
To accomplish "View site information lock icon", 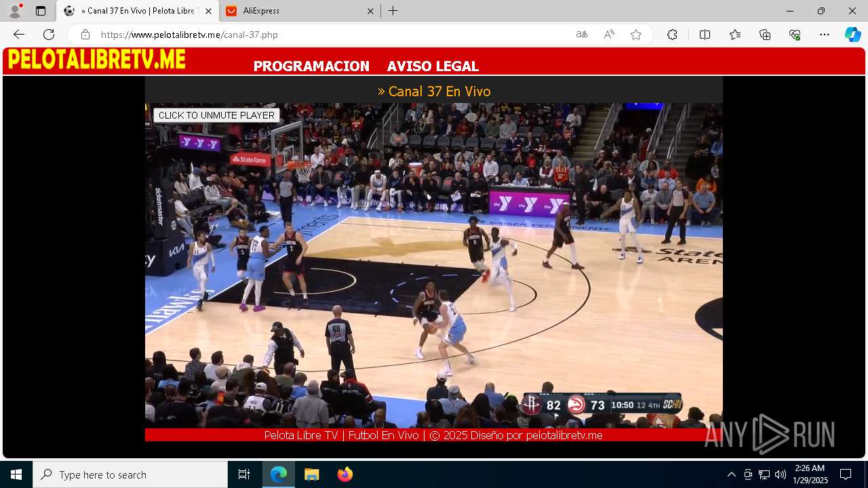I will [x=85, y=35].
